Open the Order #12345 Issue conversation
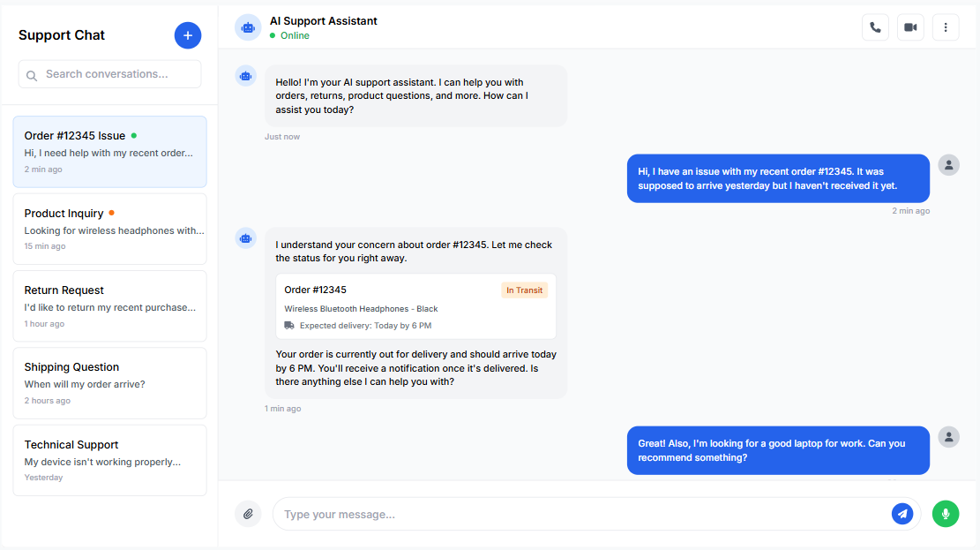Image resolution: width=980 pixels, height=550 pixels. click(109, 152)
